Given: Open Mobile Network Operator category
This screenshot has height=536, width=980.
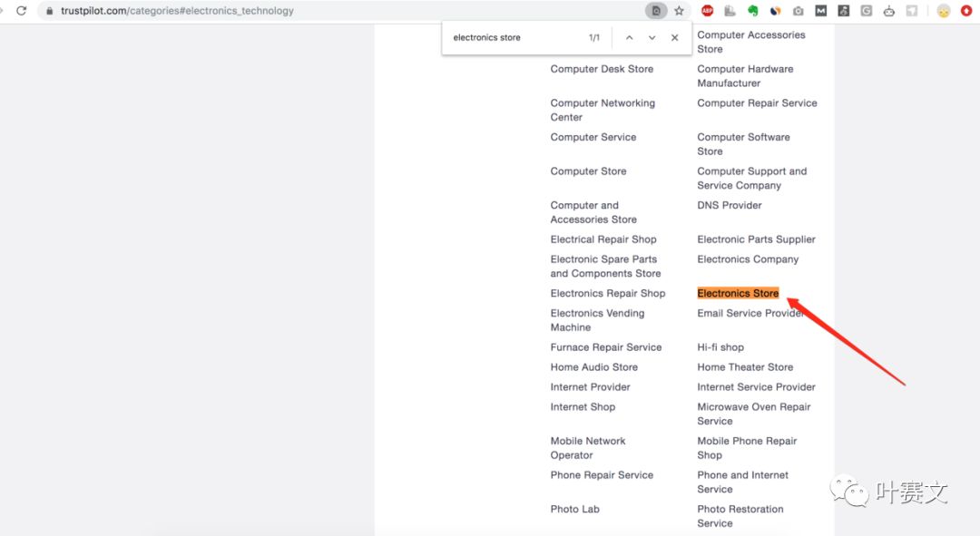Looking at the screenshot, I should 587,448.
